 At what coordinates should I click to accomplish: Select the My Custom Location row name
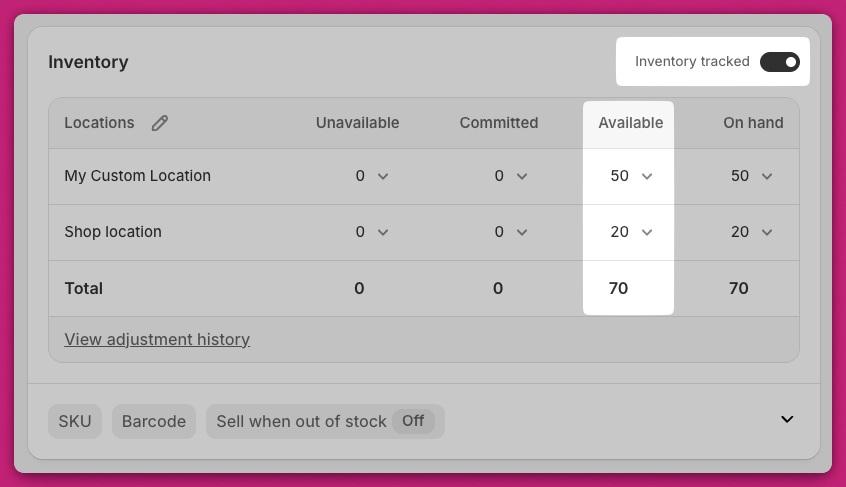pyautogui.click(x=138, y=176)
